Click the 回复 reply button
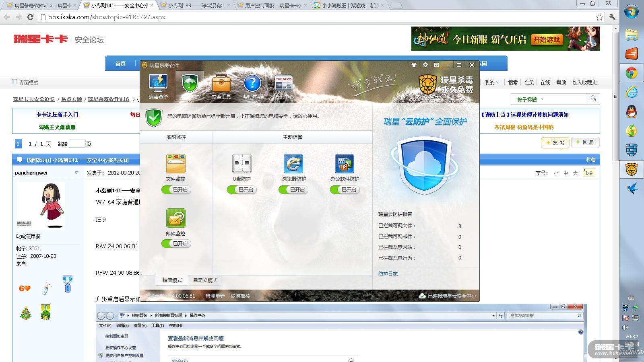 pyautogui.click(x=585, y=142)
